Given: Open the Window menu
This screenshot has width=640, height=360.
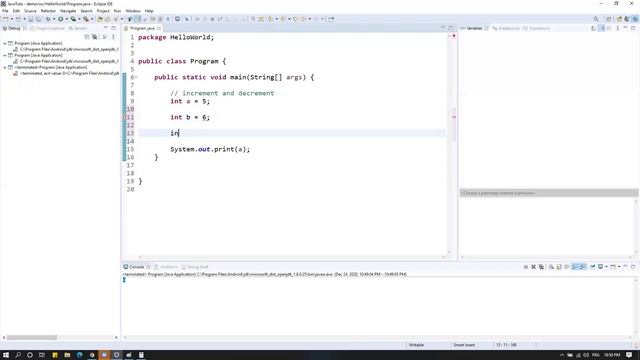Looking at the screenshot, I should (133, 11).
